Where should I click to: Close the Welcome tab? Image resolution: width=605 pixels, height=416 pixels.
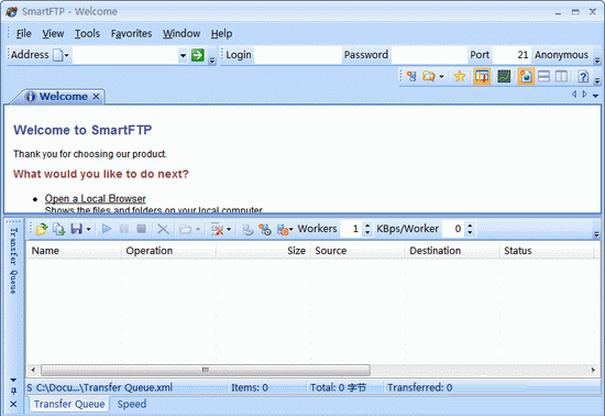[96, 96]
